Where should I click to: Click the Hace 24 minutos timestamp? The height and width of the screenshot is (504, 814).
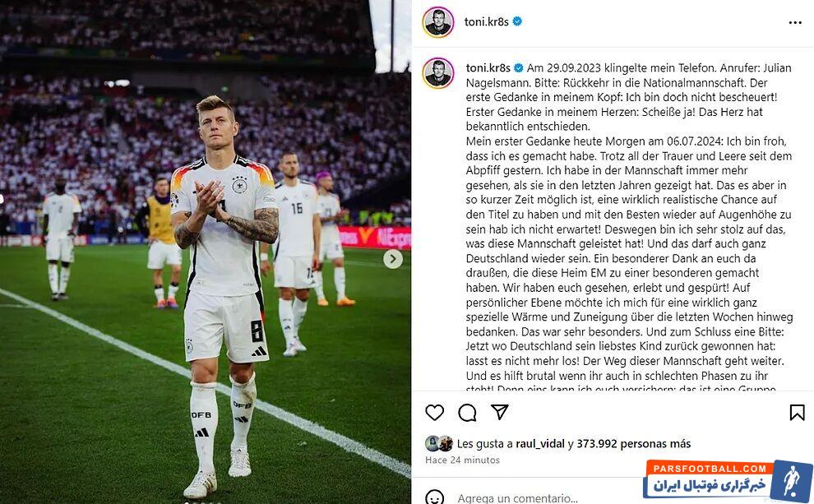click(463, 460)
